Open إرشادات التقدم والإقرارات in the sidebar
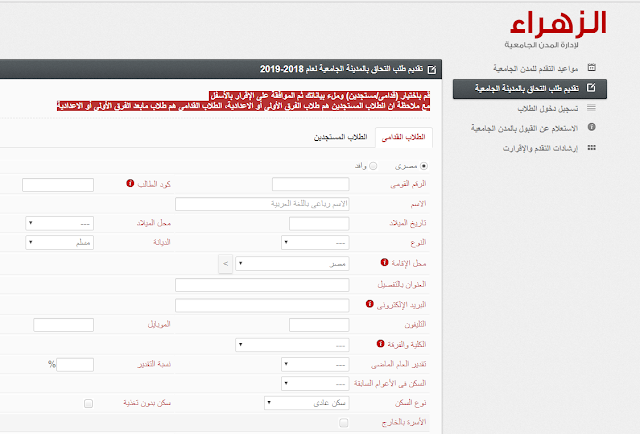The image size is (640, 434). (540, 149)
